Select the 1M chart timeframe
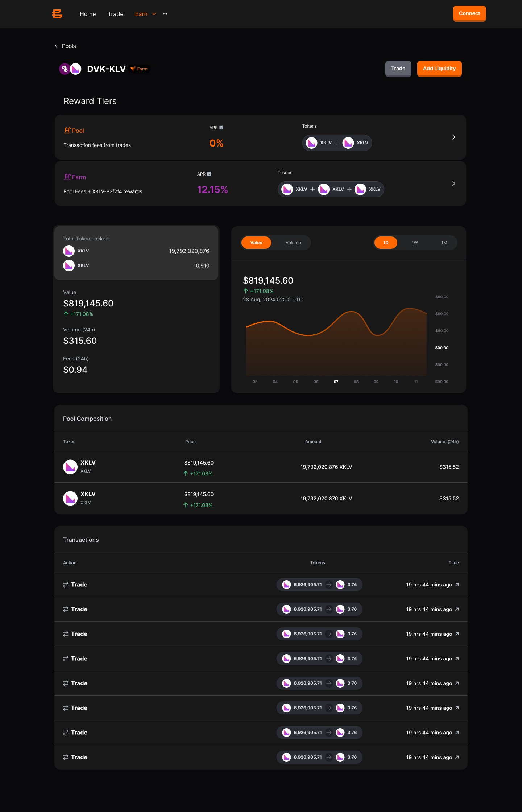The height and width of the screenshot is (812, 522). point(444,243)
